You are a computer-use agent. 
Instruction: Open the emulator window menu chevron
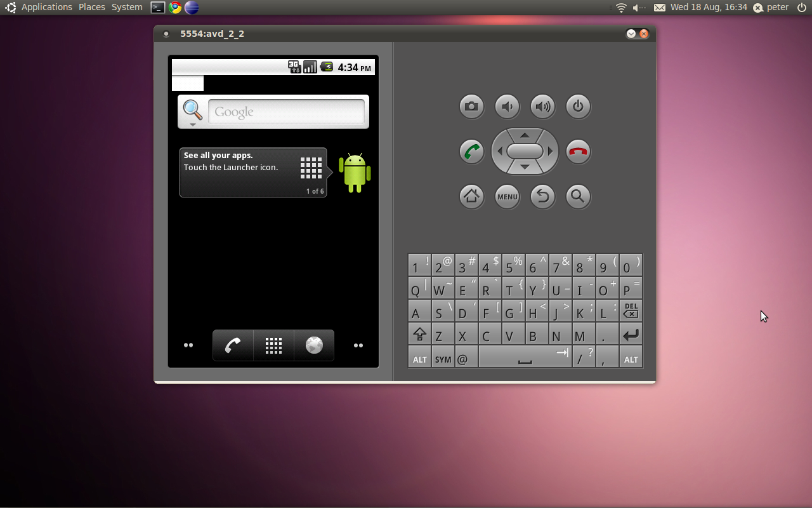pyautogui.click(x=631, y=34)
